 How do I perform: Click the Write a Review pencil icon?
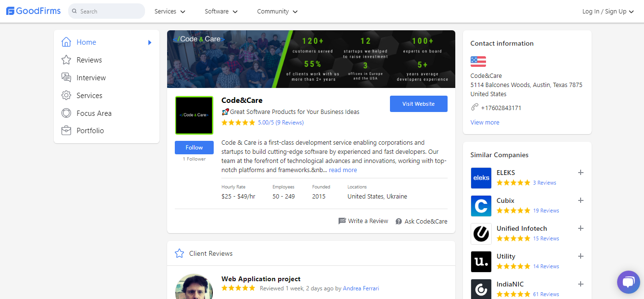[x=342, y=221]
